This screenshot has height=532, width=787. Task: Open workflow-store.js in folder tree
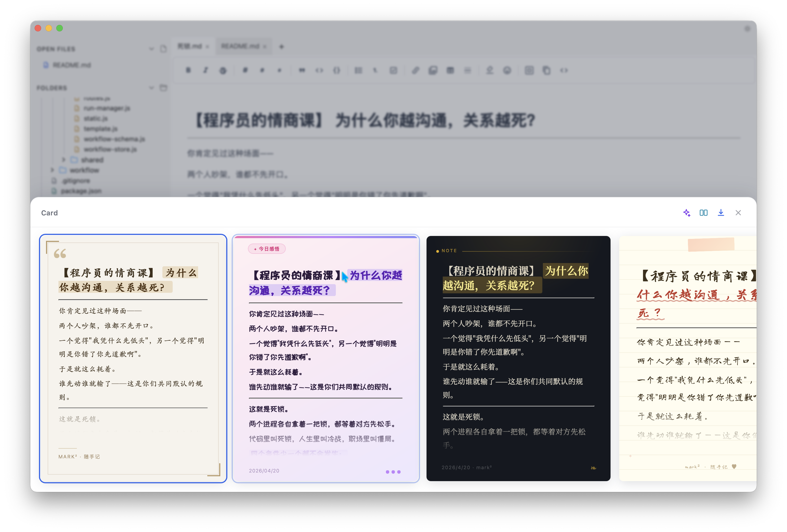coord(110,149)
